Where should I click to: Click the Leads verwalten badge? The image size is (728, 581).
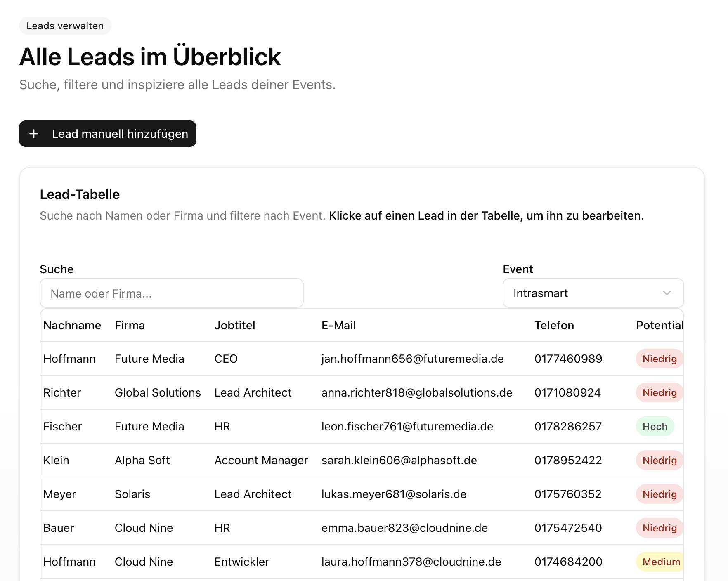pyautogui.click(x=65, y=26)
